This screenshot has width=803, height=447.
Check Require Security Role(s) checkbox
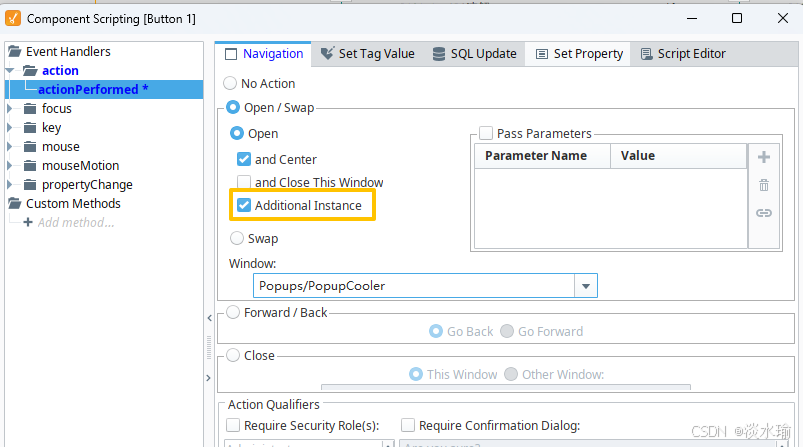(233, 425)
